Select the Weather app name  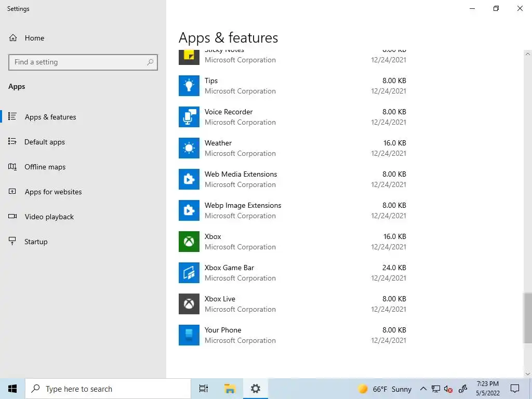[x=218, y=143]
